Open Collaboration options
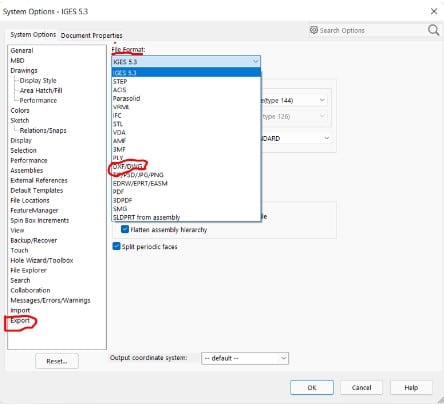444x405 pixels. (30, 291)
